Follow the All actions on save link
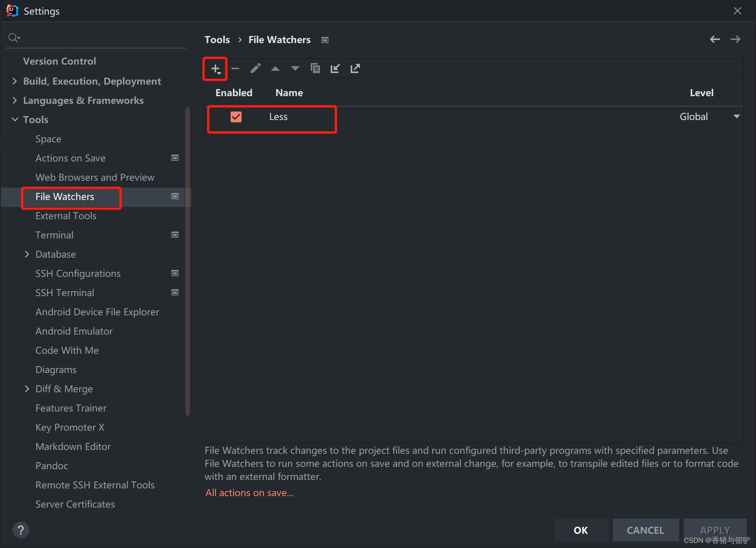756x548 pixels. point(249,493)
